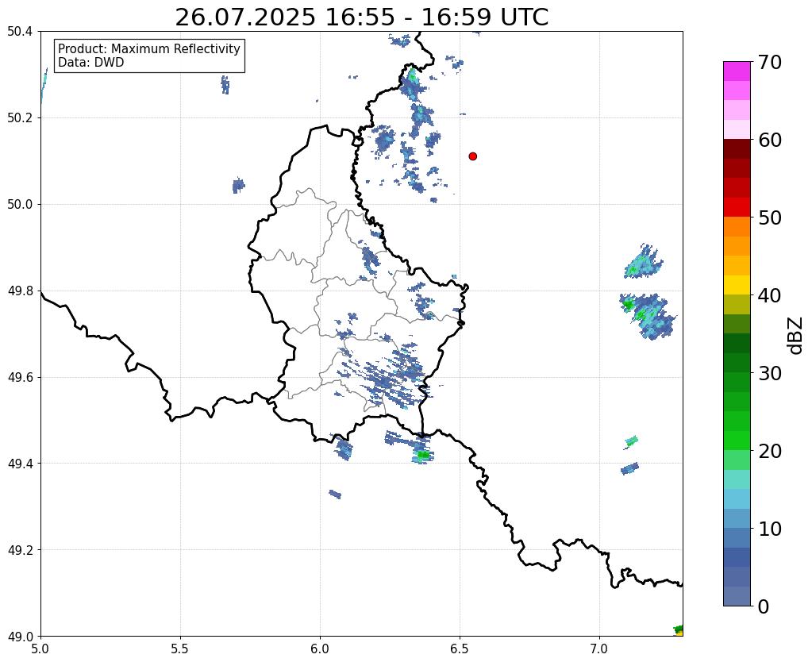Pick the turquoise band in the colorbar
The width and height of the screenshot is (812, 662).
(737, 479)
